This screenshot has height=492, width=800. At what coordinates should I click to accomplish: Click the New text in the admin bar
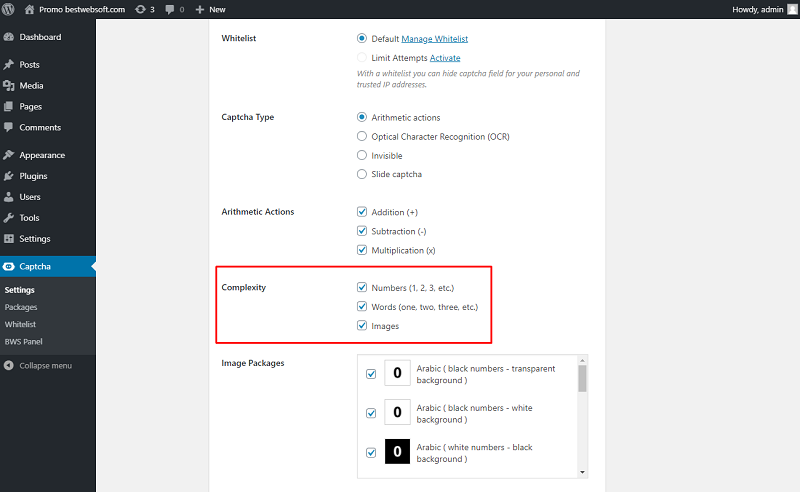217,9
